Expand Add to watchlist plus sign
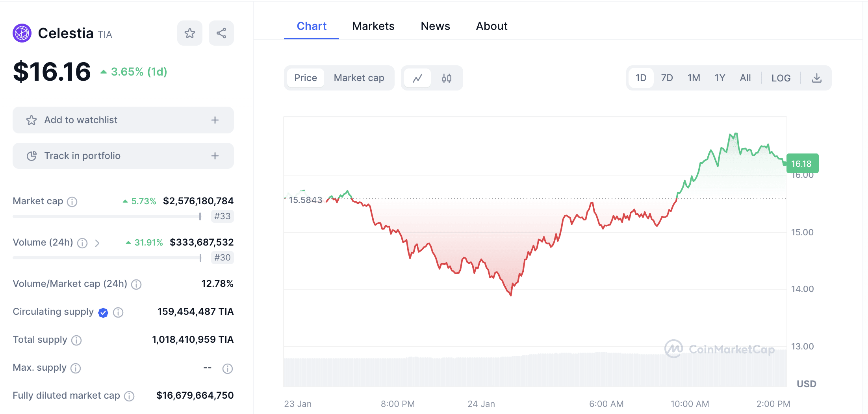Image resolution: width=868 pixels, height=414 pixels. [215, 120]
